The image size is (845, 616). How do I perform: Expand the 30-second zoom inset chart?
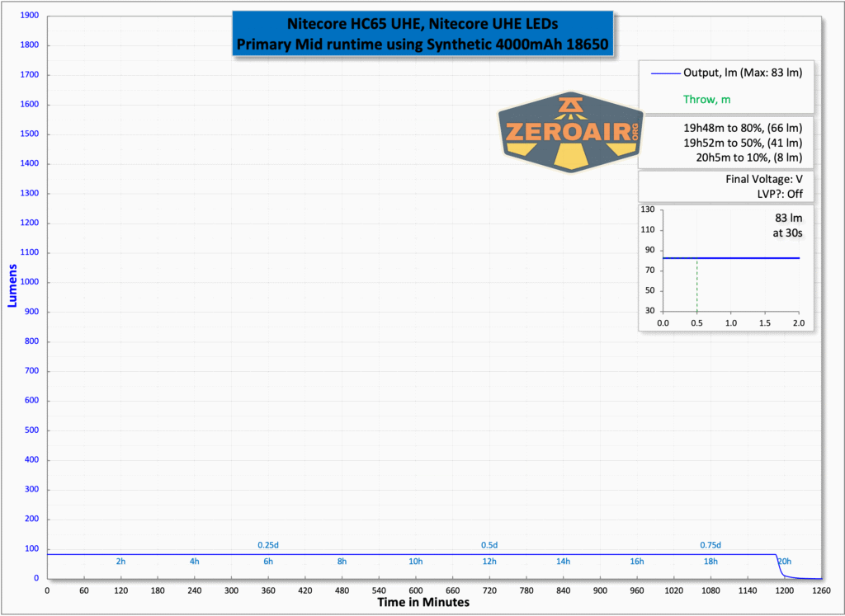pos(725,268)
